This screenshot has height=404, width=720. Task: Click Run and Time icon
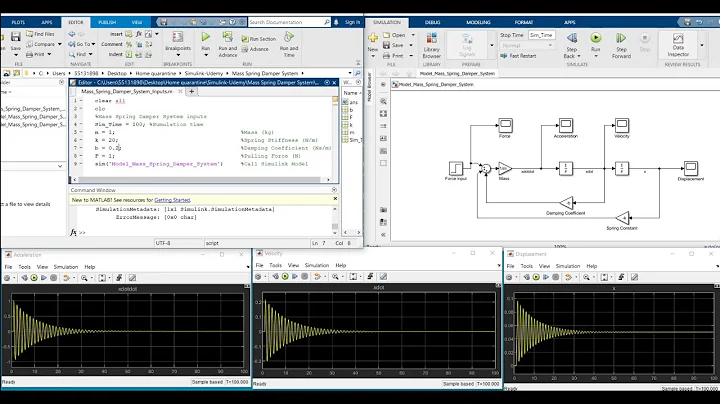click(x=289, y=37)
